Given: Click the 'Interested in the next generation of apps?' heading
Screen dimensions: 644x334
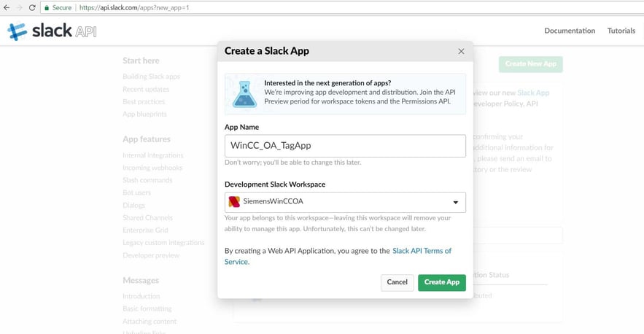Looking at the screenshot, I should (x=327, y=83).
